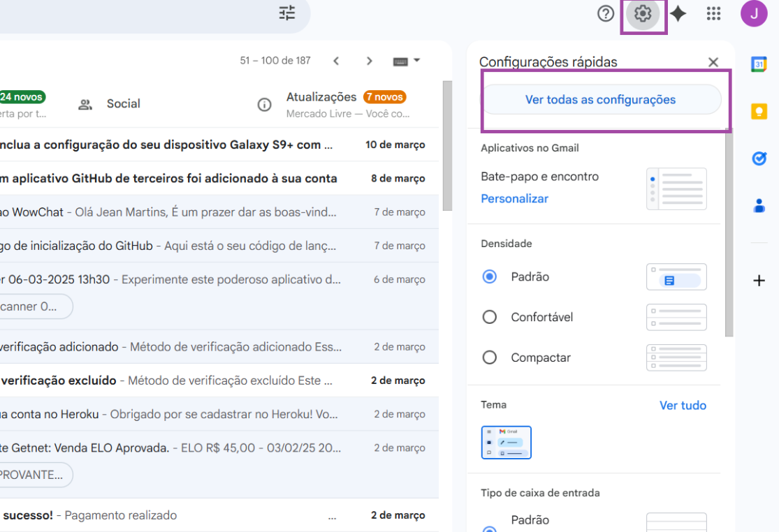Go to the next page of emails
This screenshot has height=532, width=779.
(x=370, y=61)
